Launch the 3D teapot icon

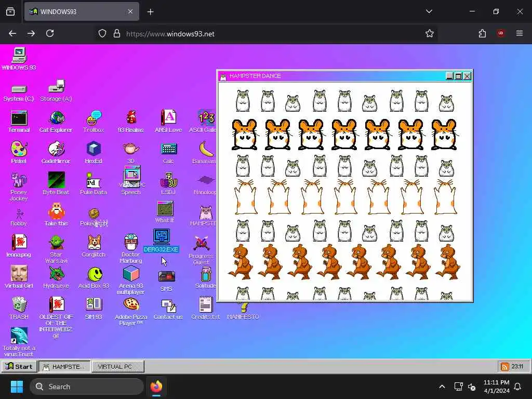click(x=130, y=152)
